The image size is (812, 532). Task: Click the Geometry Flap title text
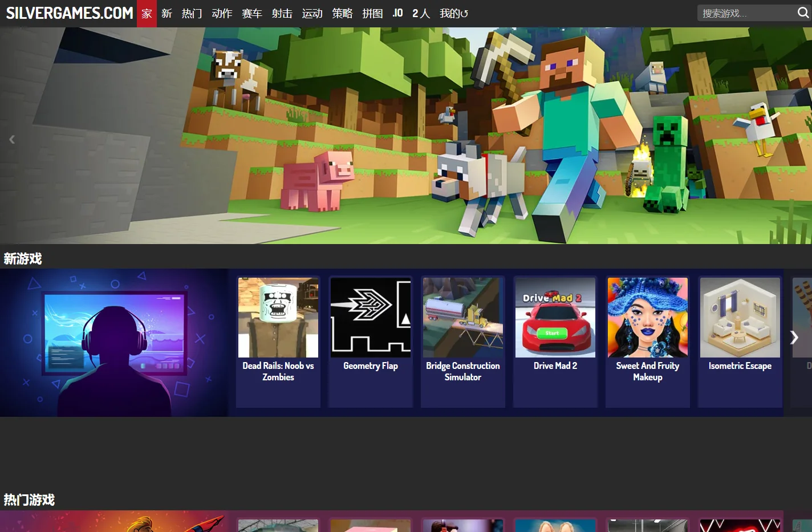click(371, 366)
